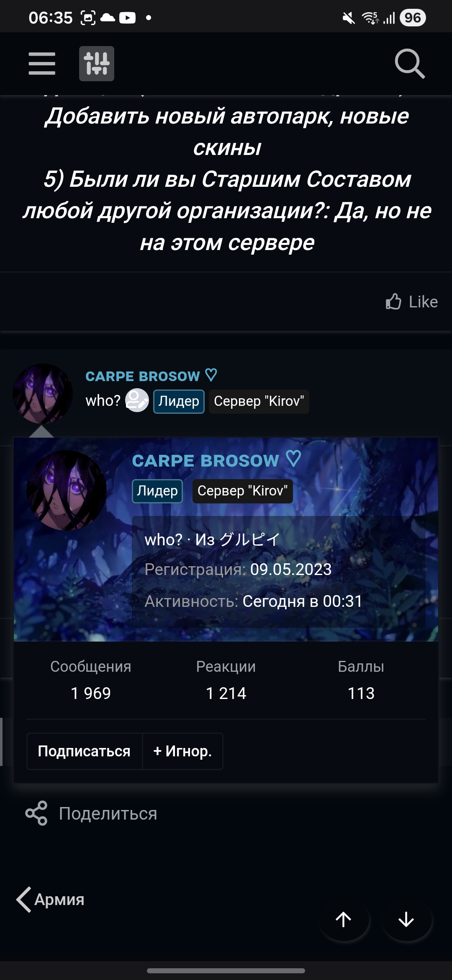Screen dimensions: 452x980
Task: Click Подписаться button in profile card
Action: coord(84,751)
